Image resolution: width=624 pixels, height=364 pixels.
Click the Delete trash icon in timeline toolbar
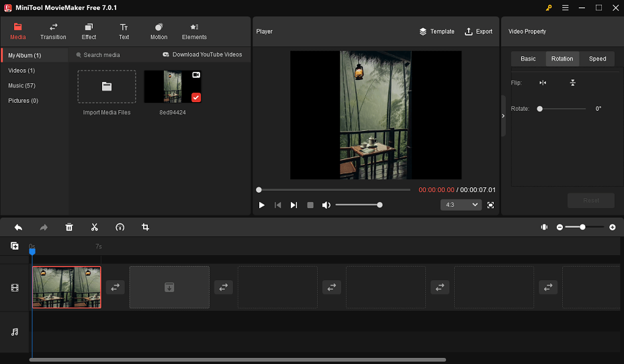pos(69,228)
